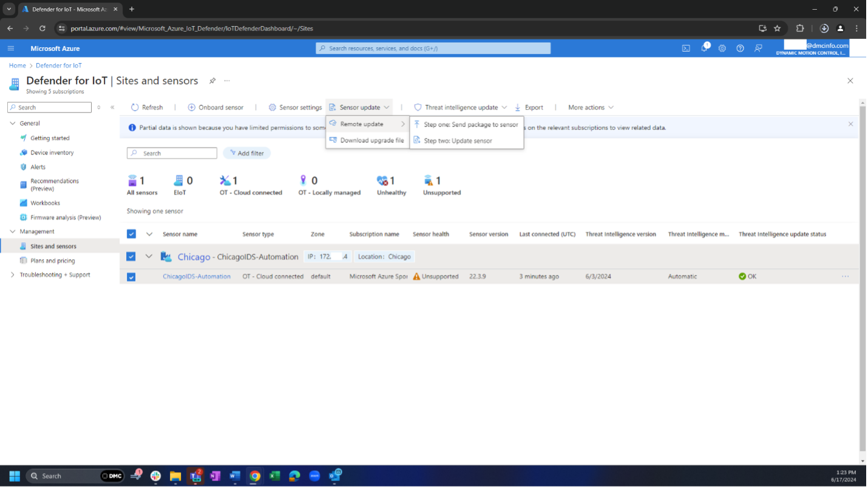
Task: Dismiss the partial data info banner
Action: click(850, 124)
